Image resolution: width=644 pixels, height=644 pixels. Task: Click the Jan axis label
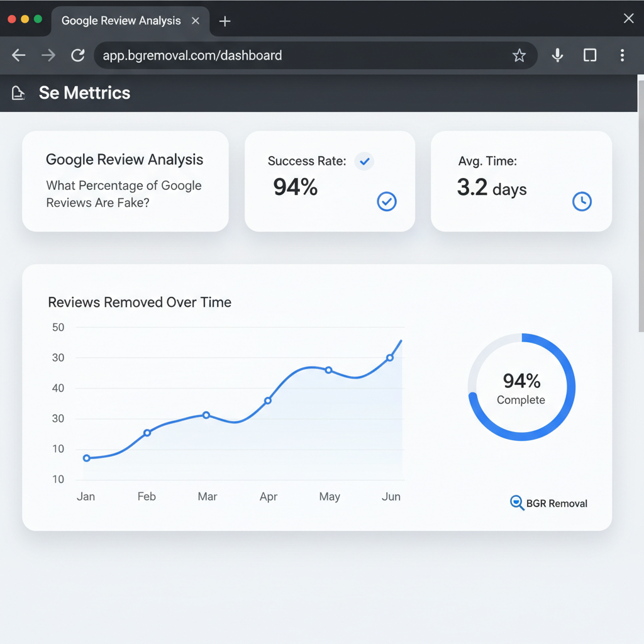pyautogui.click(x=86, y=497)
